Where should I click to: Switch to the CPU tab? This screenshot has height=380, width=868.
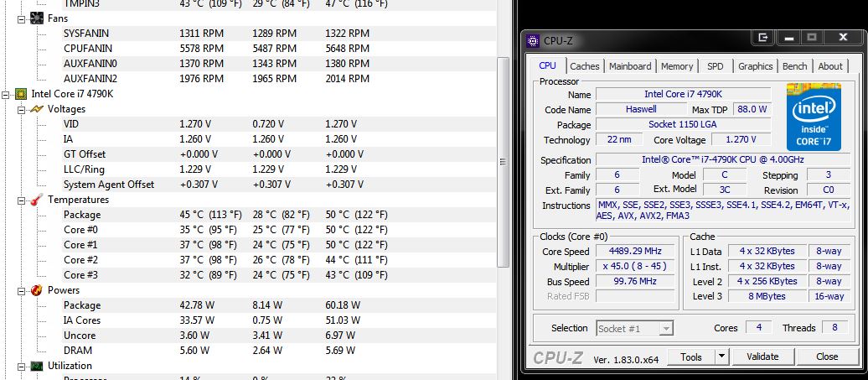[x=547, y=65]
